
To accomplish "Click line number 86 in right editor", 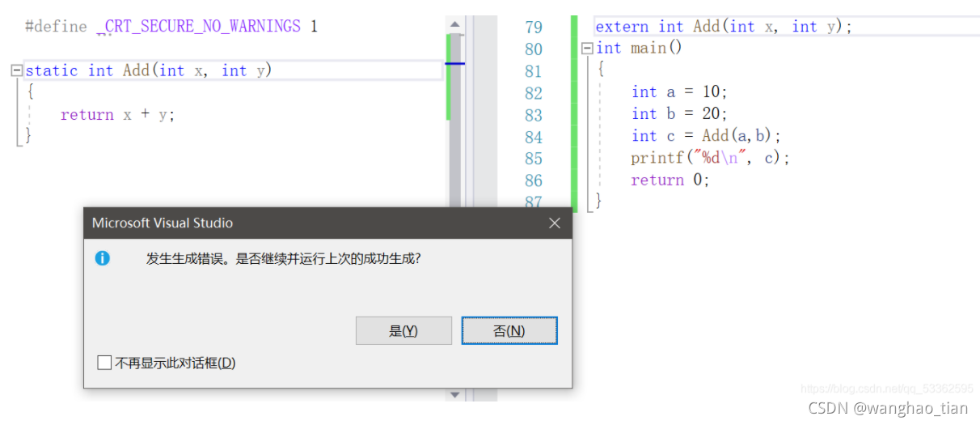I will tap(534, 181).
